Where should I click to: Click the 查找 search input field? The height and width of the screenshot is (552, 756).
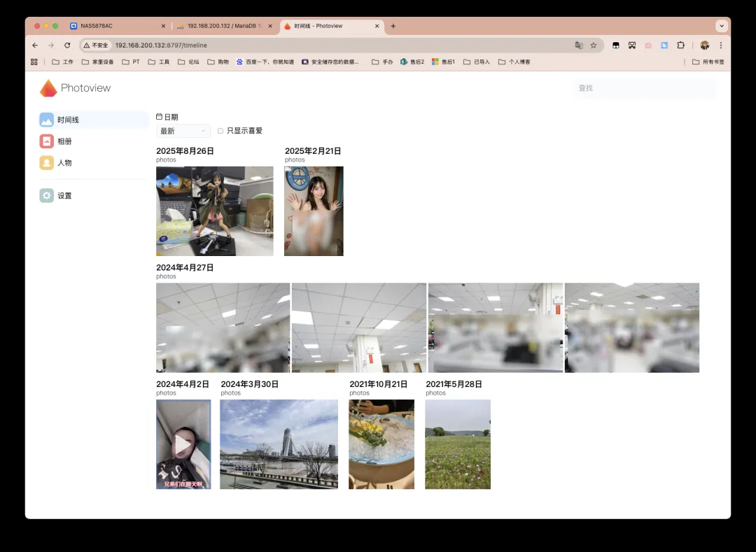coord(644,88)
